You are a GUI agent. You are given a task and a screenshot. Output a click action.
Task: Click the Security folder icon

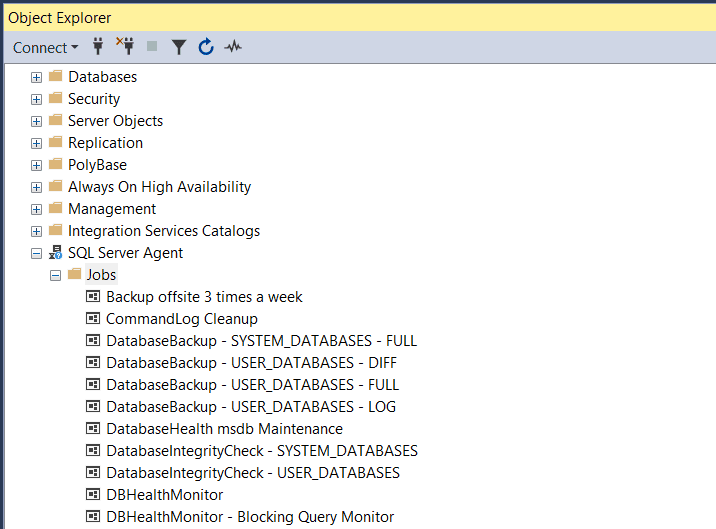[55, 97]
